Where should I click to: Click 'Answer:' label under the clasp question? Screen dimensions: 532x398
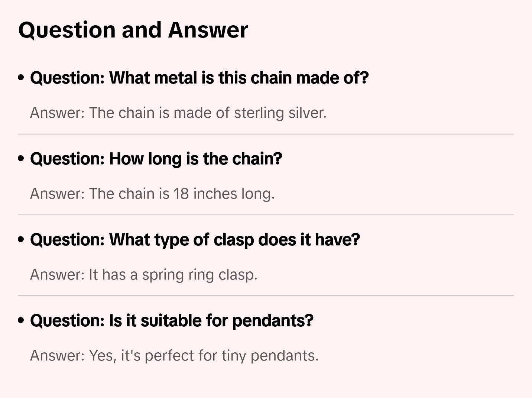tap(58, 275)
